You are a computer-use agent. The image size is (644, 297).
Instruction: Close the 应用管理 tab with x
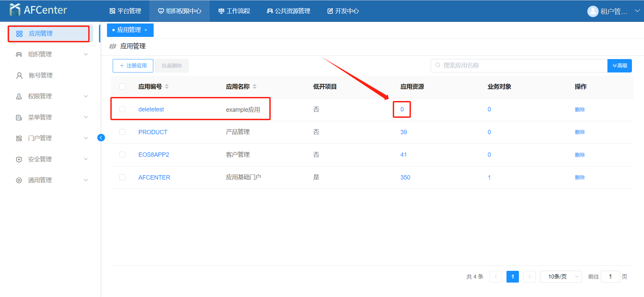click(x=146, y=30)
